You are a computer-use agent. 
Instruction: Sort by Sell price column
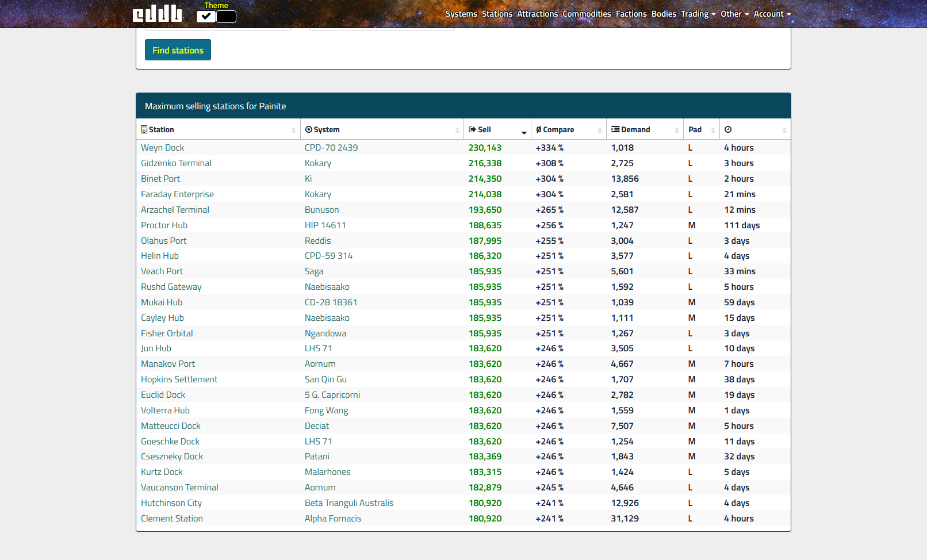click(x=497, y=129)
